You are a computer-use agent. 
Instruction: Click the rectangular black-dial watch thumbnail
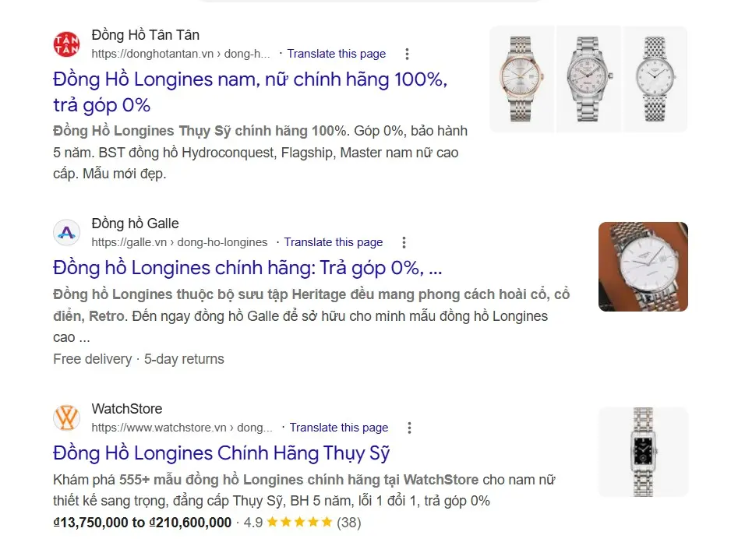(x=643, y=452)
